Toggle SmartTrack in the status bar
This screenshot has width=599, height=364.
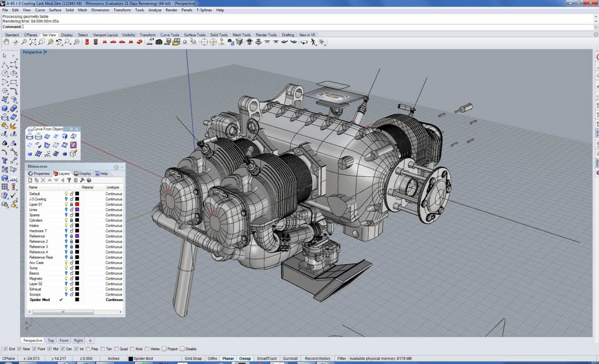(267, 358)
